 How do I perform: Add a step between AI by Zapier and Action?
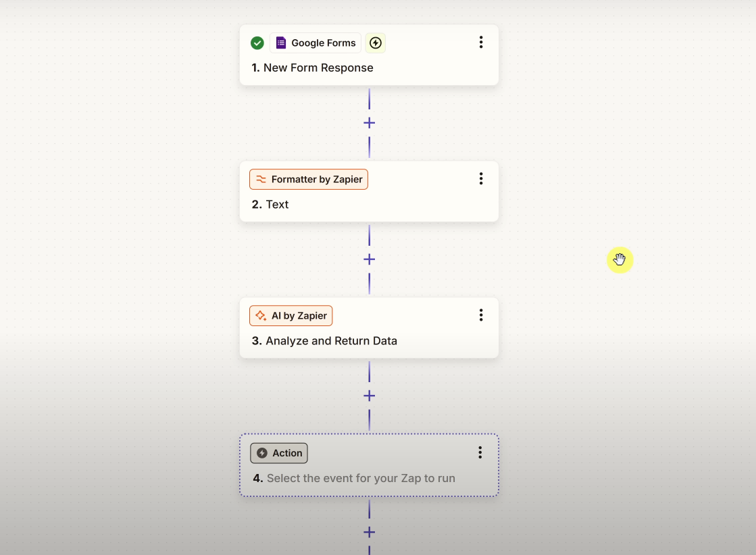370,396
